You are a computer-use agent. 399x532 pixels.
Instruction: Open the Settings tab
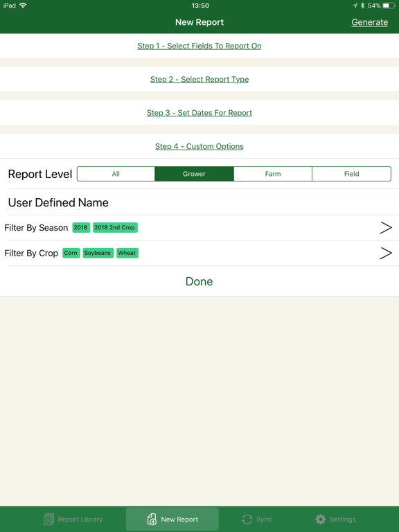click(x=335, y=519)
